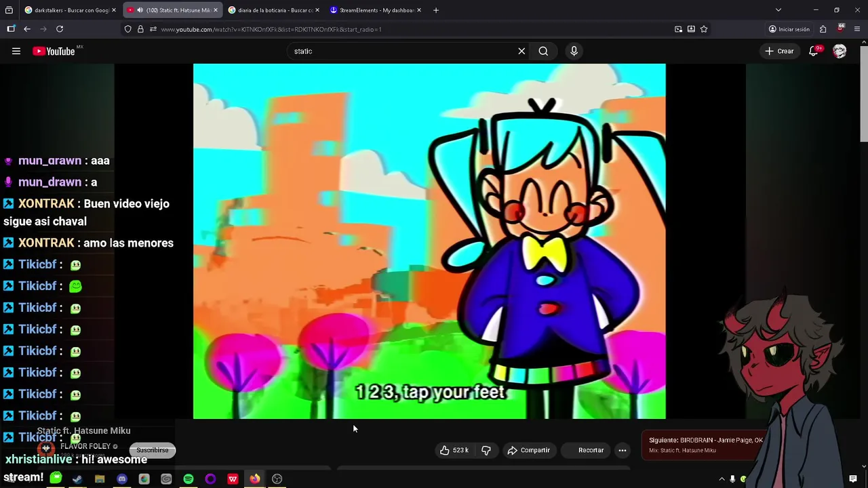This screenshot has height=488, width=868.
Task: Click Iniciar sesión account button
Action: click(789, 29)
